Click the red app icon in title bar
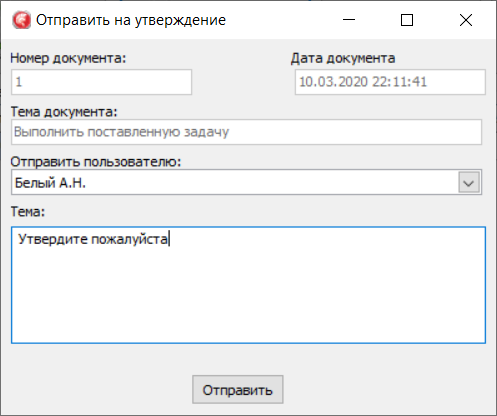Screen dimensions: 497x416 pos(22,20)
